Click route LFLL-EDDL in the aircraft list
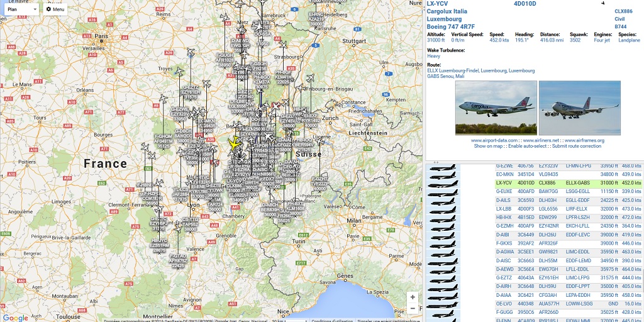644x322 pixels. coord(578,269)
